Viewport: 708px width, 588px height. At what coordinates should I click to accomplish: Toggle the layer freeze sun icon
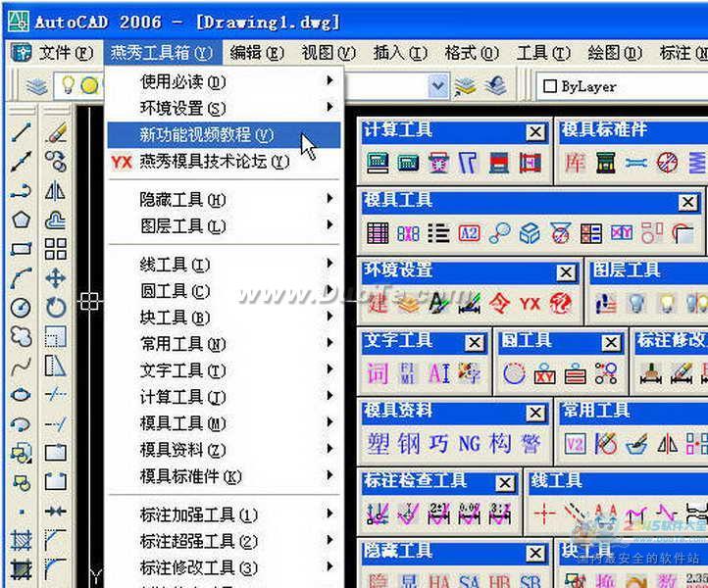(89, 86)
